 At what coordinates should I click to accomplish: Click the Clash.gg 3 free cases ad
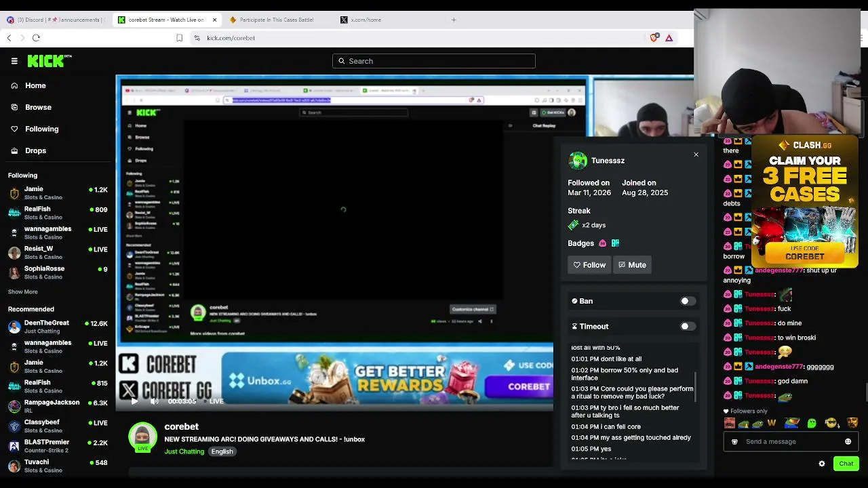point(805,201)
